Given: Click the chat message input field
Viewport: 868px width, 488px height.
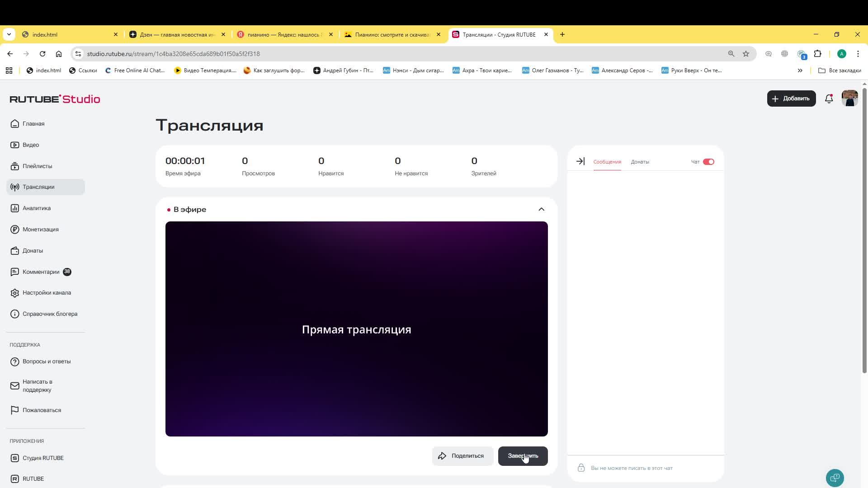Looking at the screenshot, I should click(x=642, y=468).
